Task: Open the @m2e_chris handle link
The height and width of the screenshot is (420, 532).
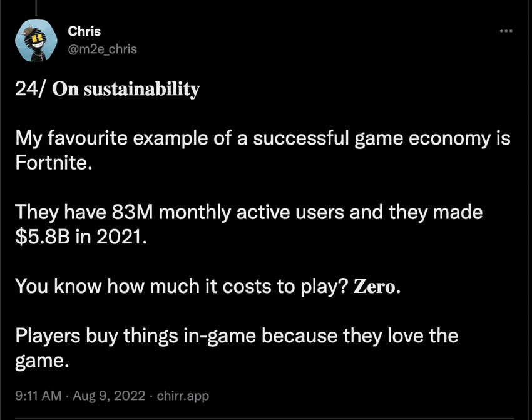Action: coord(102,49)
